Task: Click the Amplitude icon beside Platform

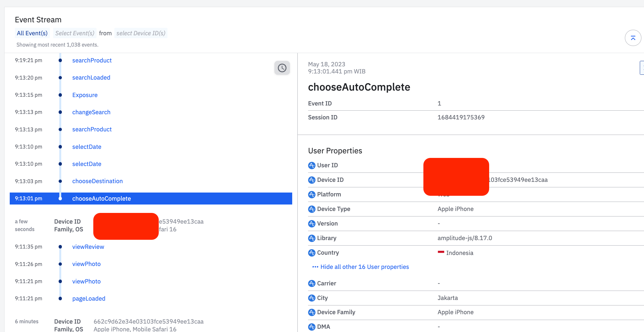Action: [x=312, y=194]
